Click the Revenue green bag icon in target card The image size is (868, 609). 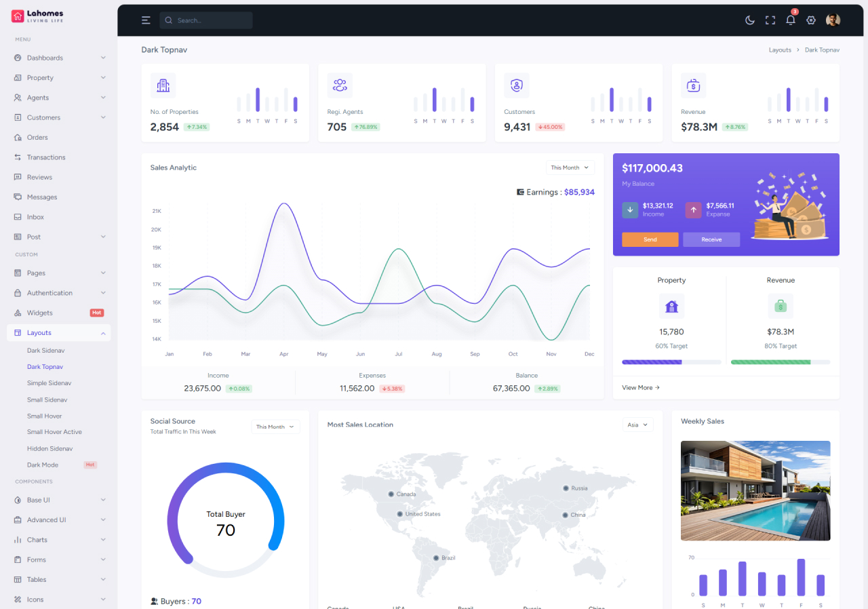[x=781, y=307]
